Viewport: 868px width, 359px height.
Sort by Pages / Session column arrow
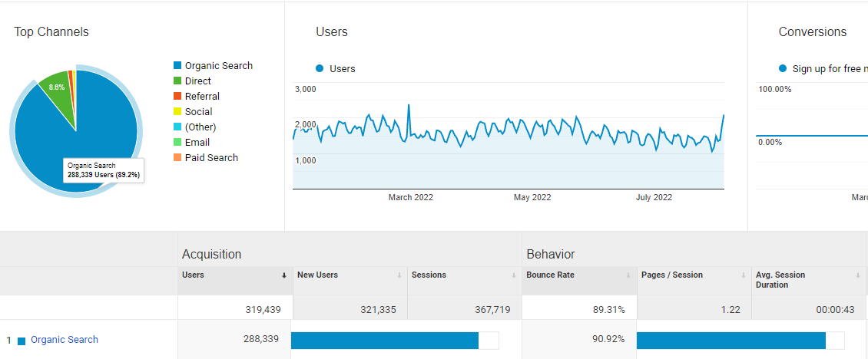tap(744, 275)
